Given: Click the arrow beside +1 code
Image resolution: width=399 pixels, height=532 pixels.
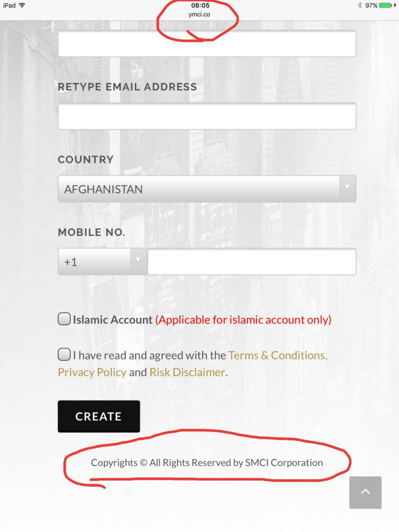Looking at the screenshot, I should coord(138,260).
